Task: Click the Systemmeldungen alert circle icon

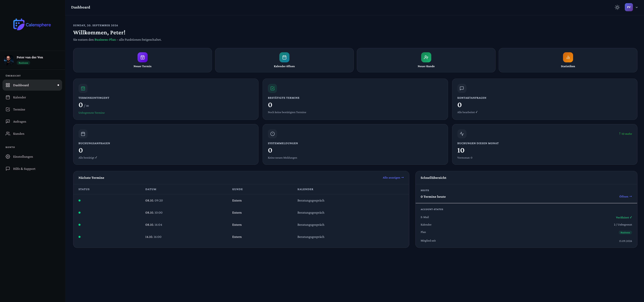Action: pos(273,134)
